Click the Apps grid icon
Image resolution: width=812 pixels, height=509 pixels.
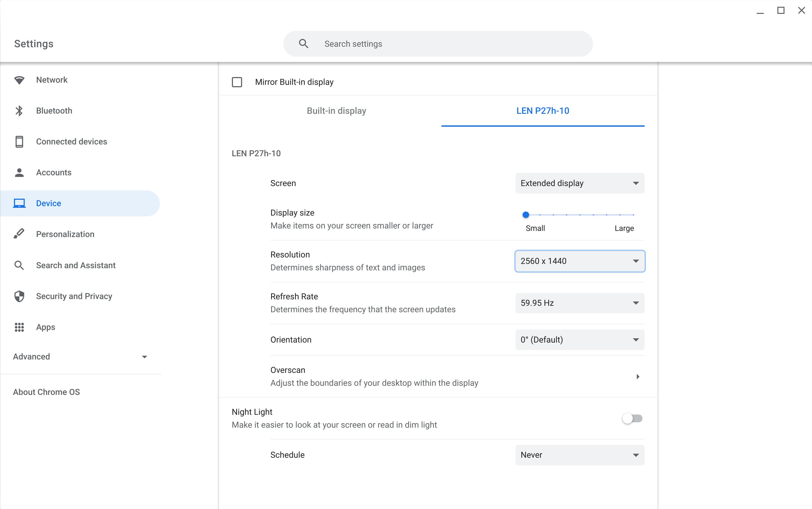[19, 327]
